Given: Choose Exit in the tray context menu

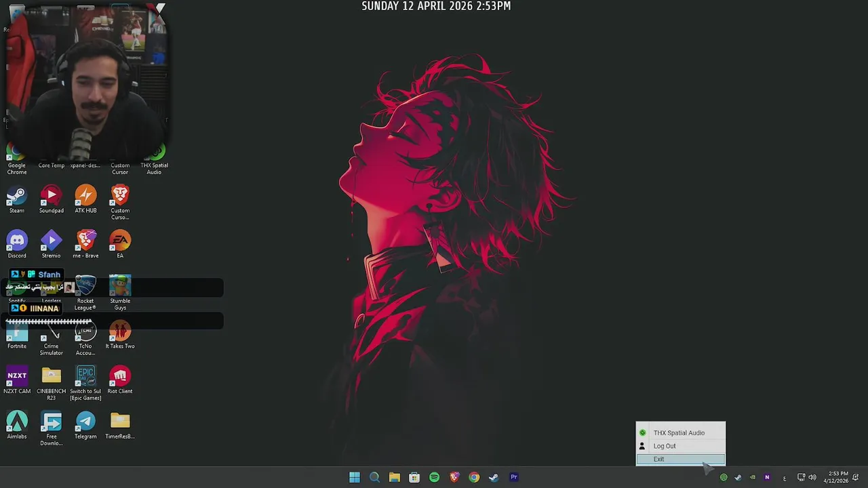Looking at the screenshot, I should coord(680,459).
